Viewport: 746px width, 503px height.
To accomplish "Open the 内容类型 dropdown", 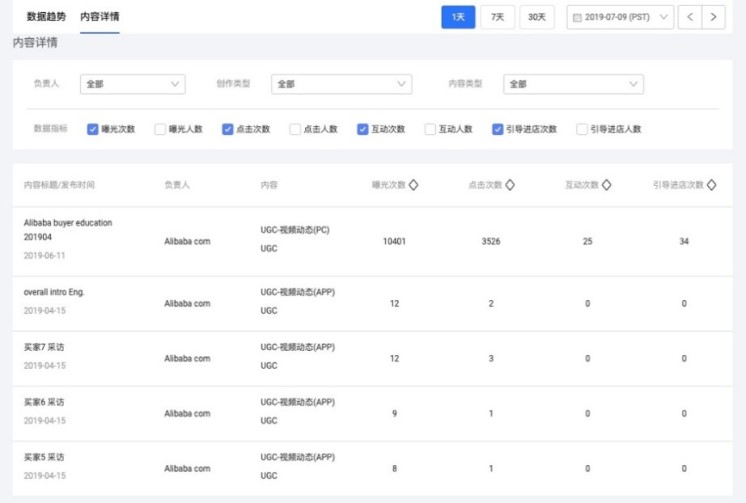I will pyautogui.click(x=573, y=84).
